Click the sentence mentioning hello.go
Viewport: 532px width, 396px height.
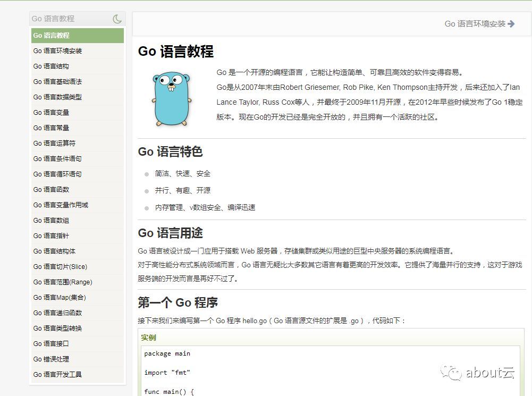[272, 321]
